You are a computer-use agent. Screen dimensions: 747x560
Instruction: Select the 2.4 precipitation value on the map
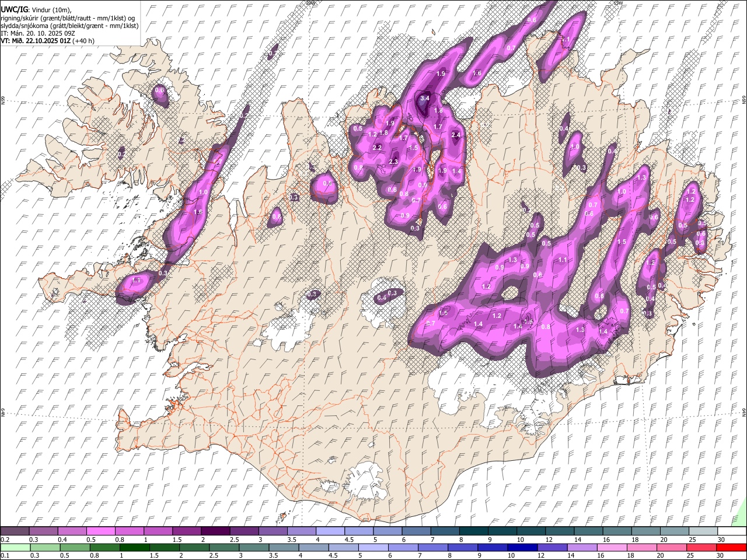(456, 135)
